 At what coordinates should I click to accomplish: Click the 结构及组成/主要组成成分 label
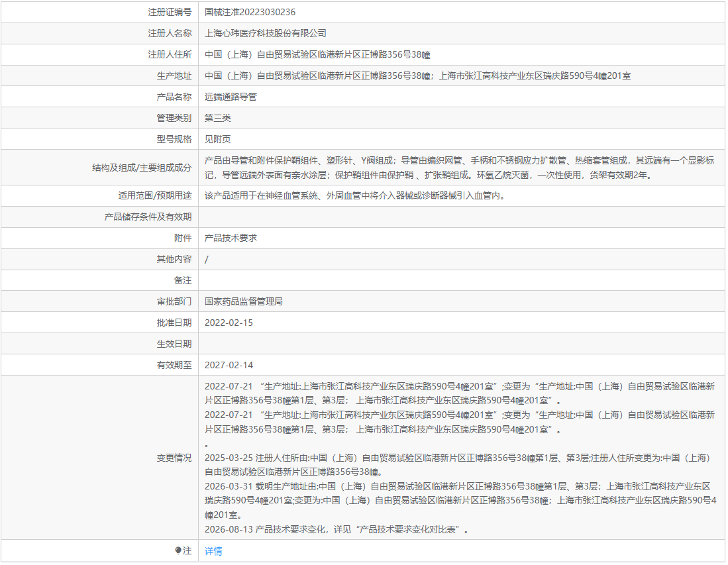142,168
